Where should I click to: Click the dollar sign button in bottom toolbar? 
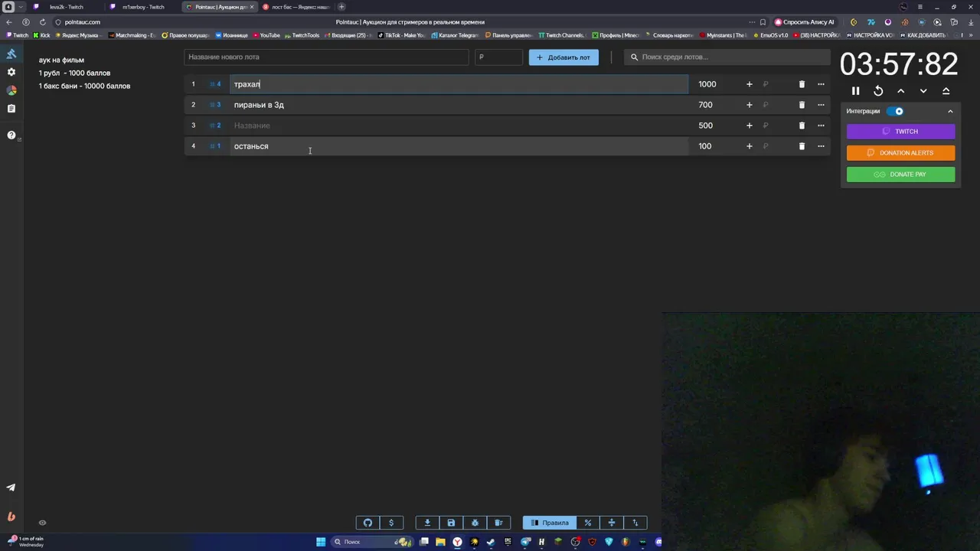pyautogui.click(x=391, y=523)
